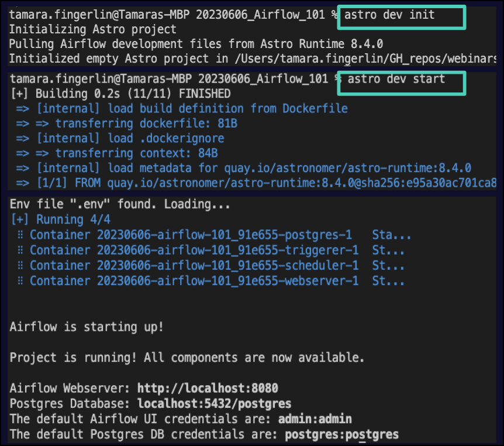Click the postgres:postgres DB credentials text

pyautogui.click(x=341, y=434)
